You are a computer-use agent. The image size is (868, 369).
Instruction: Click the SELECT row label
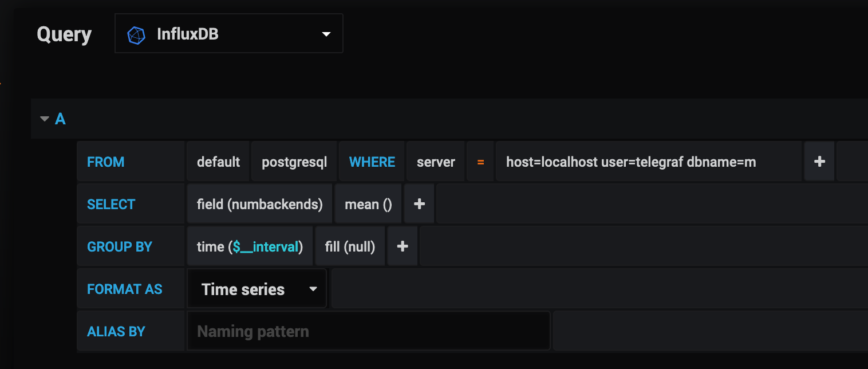tap(131, 204)
